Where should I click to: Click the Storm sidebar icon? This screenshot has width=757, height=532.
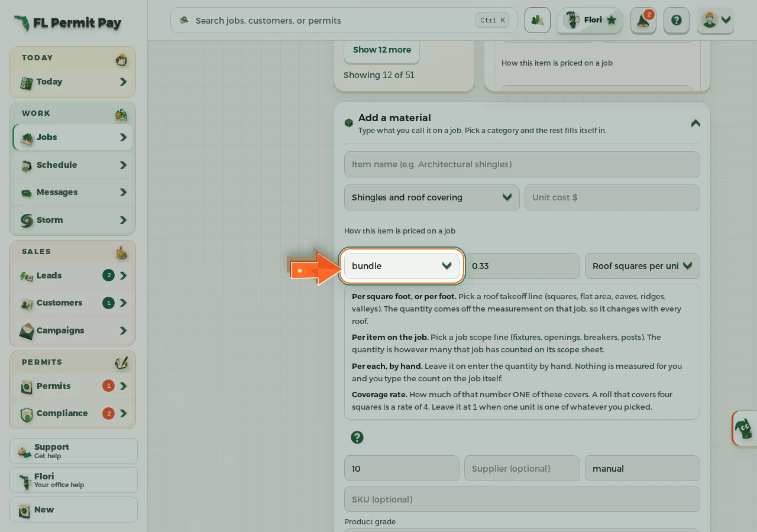[x=27, y=220]
